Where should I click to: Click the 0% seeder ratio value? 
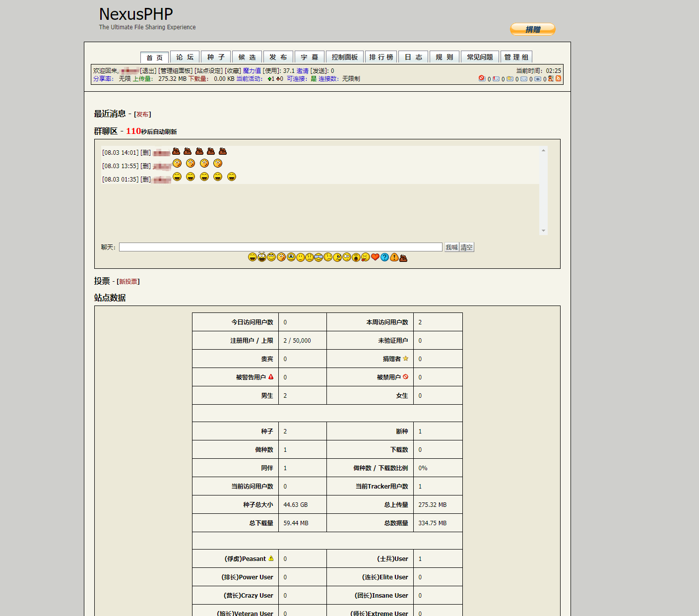click(423, 468)
